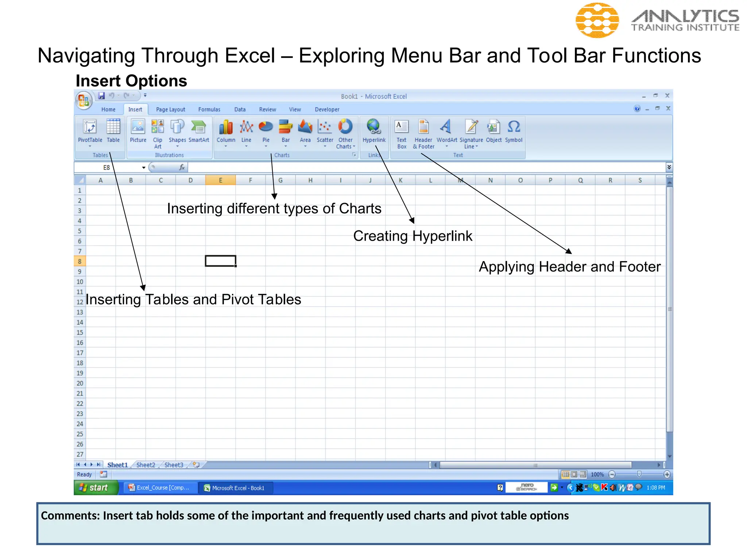This screenshot has width=747, height=560.
Task: Open Excel Help question mark icon
Action: tap(637, 108)
